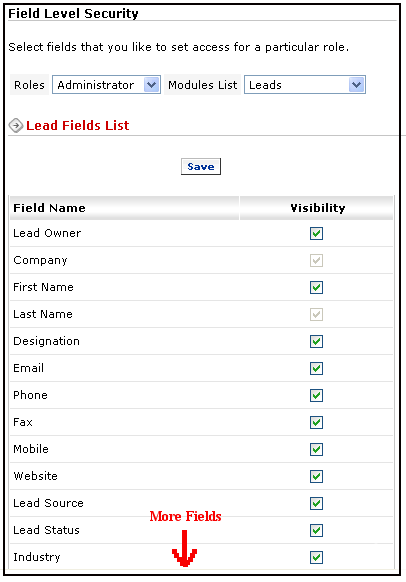The width and height of the screenshot is (406, 582).
Task: Uncheck visibility for Lead Owner
Action: [316, 233]
